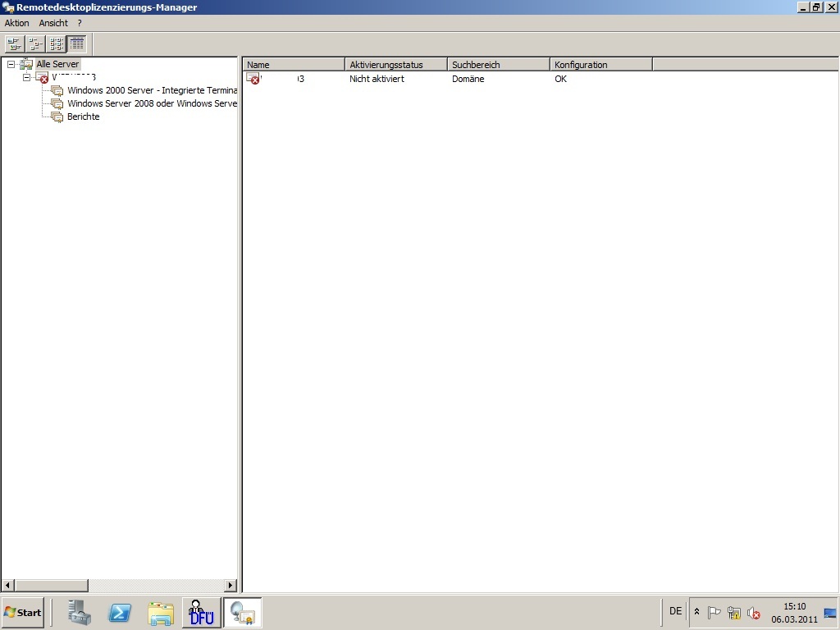The image size is (840, 630).
Task: Click the DE language indicator
Action: [676, 611]
